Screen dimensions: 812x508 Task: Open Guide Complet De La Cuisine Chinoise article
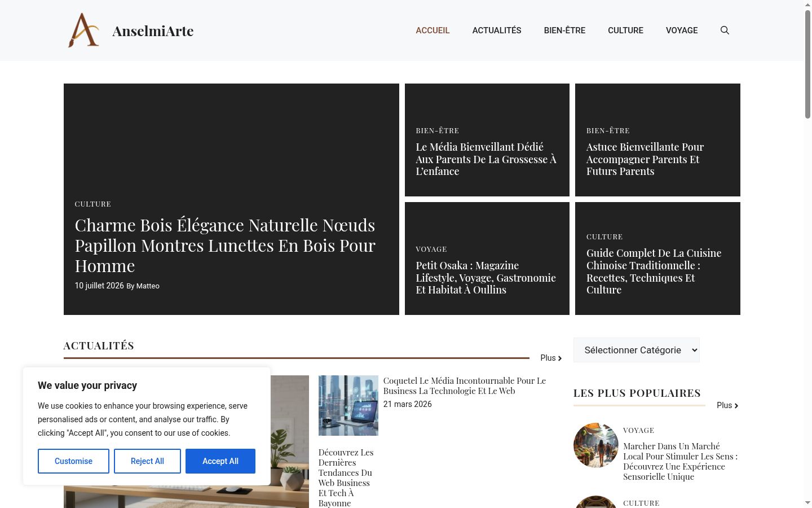(654, 271)
